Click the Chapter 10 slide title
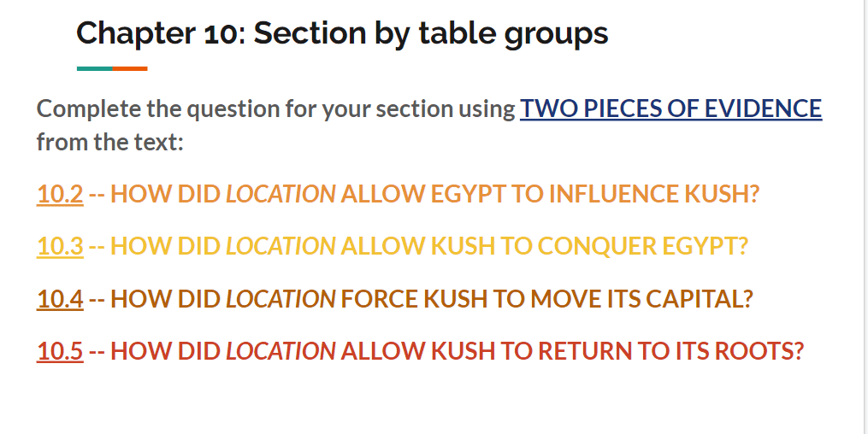Viewport: 868px width, 434px height. pos(342,33)
